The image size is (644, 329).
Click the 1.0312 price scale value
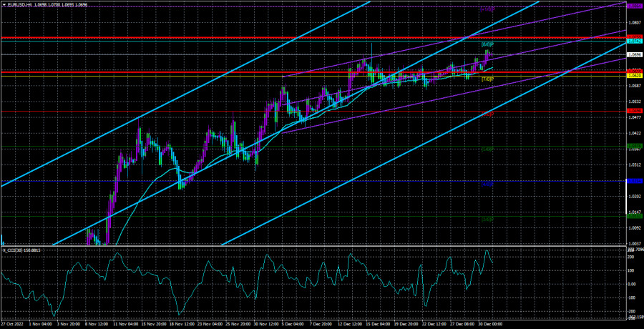(633, 164)
